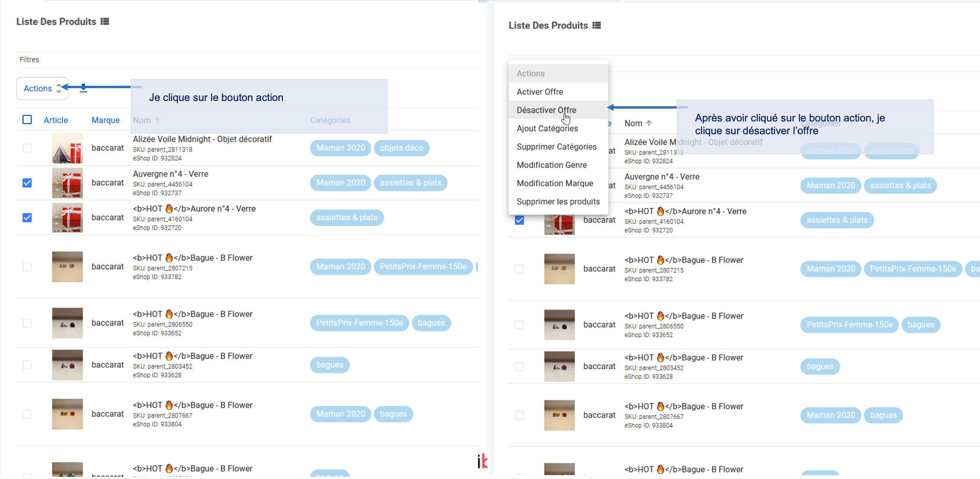Viewport: 980px width, 479px height.
Task: Click objets déco tag in left Alizée row
Action: point(401,148)
